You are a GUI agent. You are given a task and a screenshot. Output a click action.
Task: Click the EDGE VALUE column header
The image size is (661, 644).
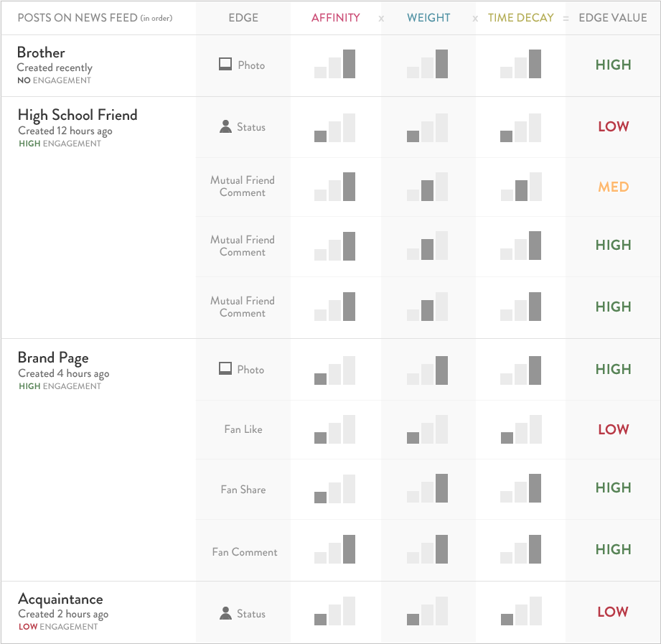[613, 18]
